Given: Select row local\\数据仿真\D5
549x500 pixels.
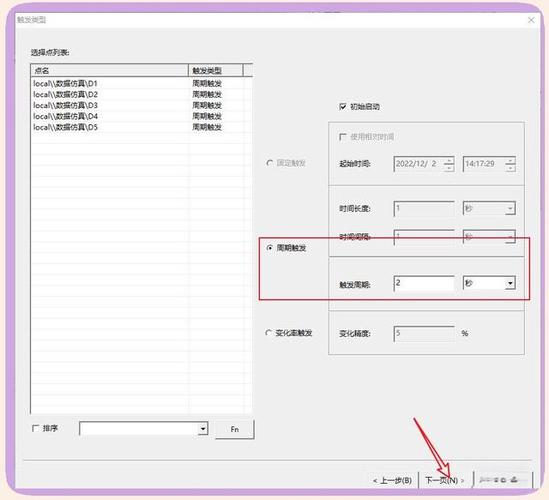Looking at the screenshot, I should tap(141, 127).
